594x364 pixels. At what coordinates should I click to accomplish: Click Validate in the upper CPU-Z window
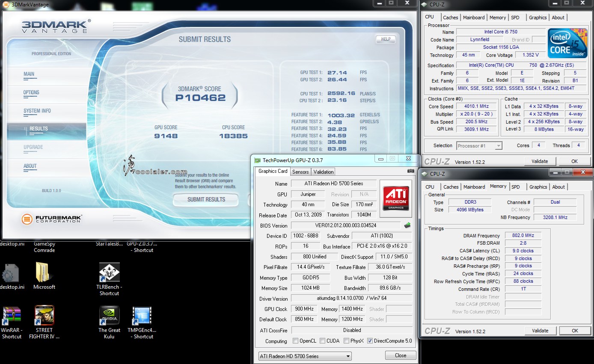(540, 161)
